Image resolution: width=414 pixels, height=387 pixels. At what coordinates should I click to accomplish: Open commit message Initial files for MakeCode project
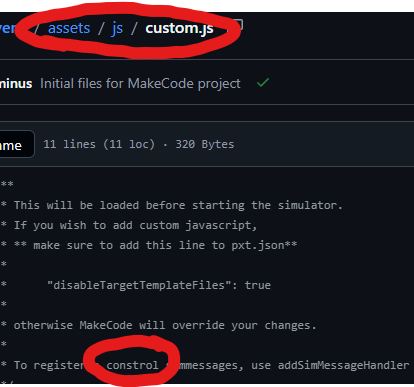click(x=140, y=84)
